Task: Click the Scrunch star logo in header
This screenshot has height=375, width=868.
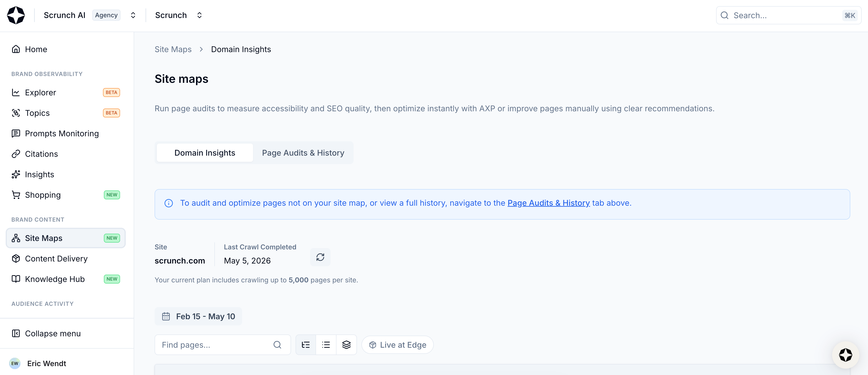Action: (16, 15)
